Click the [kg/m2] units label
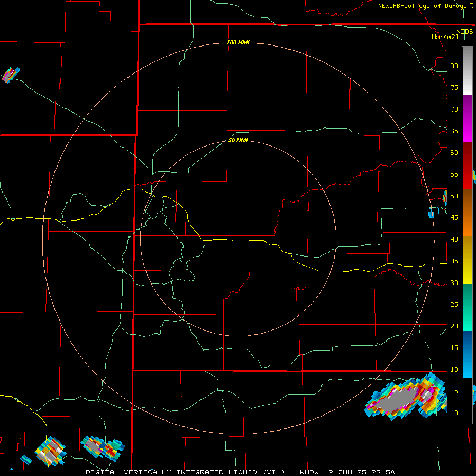The image size is (476, 476). pos(445,37)
